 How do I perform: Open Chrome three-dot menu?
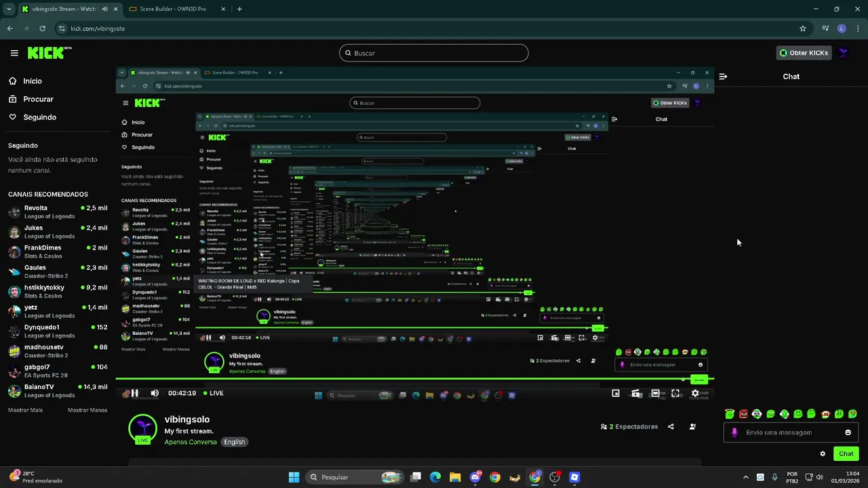click(x=857, y=28)
